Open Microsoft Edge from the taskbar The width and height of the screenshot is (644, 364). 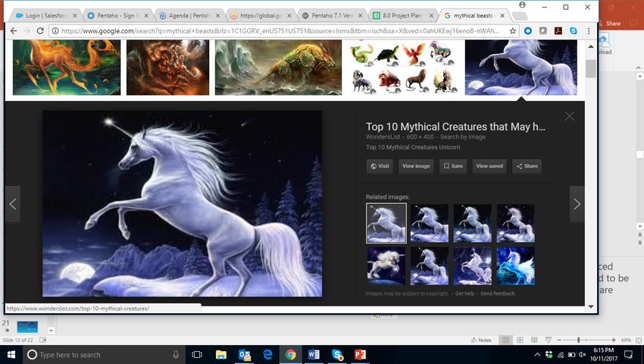pyautogui.click(x=267, y=355)
